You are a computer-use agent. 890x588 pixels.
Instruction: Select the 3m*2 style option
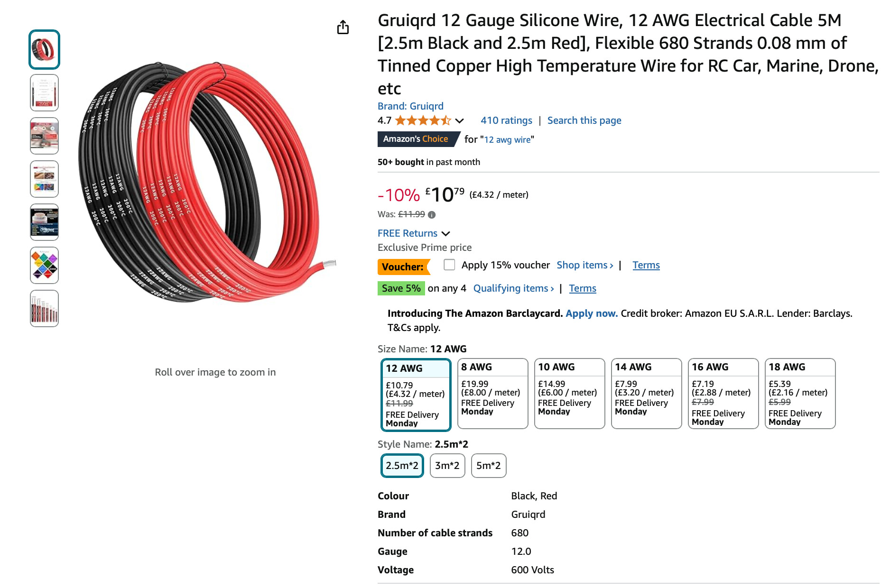coord(447,466)
